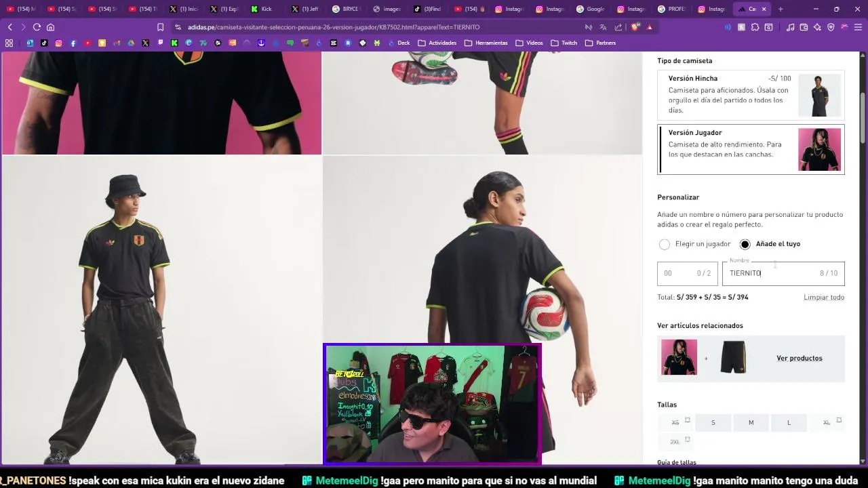This screenshot has height=488, width=868.
Task: Open the TikTok bookmark icon
Action: tap(44, 43)
